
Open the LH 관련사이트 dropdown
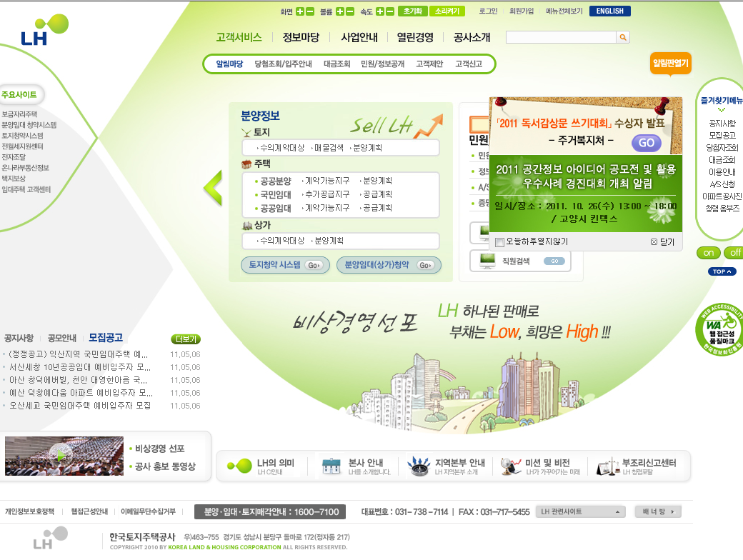[580, 511]
